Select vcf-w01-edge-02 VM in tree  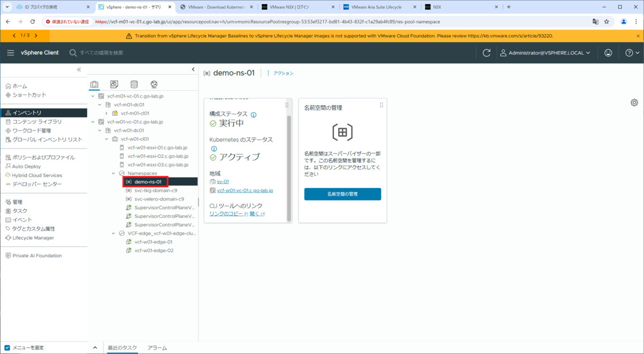[153, 250]
